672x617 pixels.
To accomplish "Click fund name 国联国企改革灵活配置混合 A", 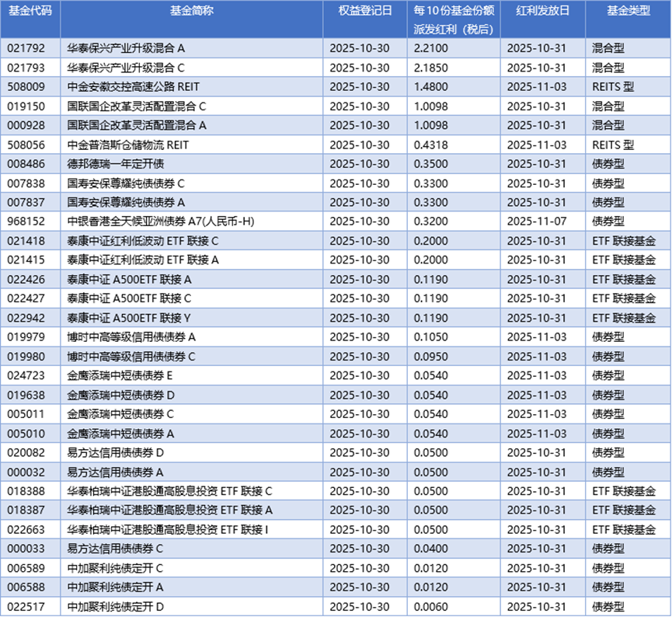I will point(137,126).
